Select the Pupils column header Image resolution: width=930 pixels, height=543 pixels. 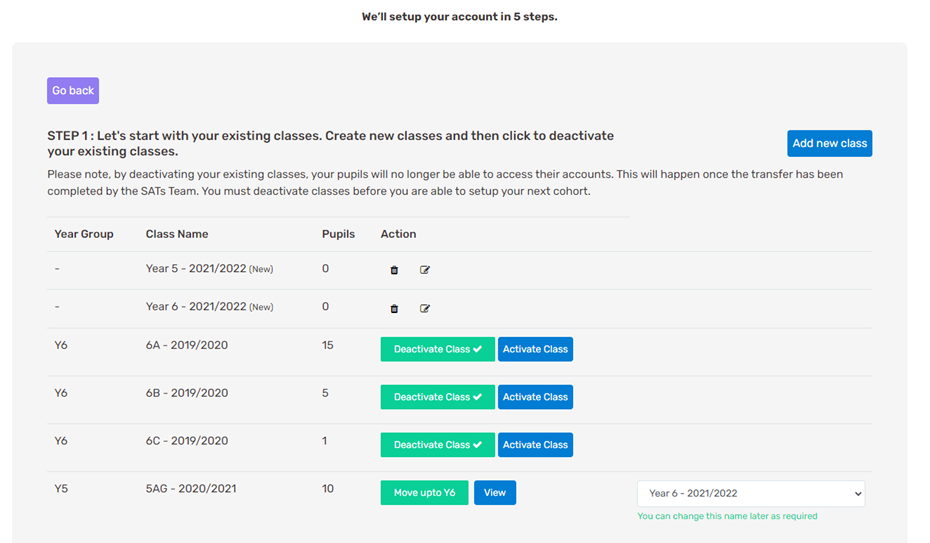(x=338, y=234)
